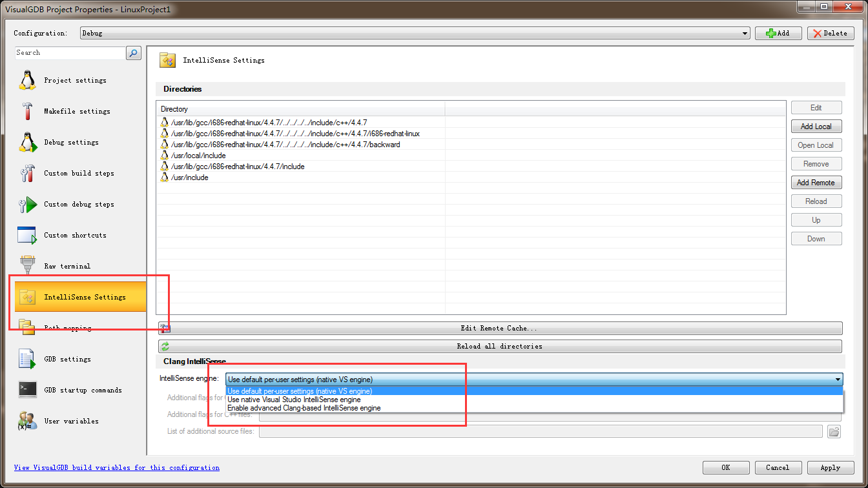The width and height of the screenshot is (868, 488).
Task: Select the Raw terminal connector icon
Action: [x=27, y=266]
